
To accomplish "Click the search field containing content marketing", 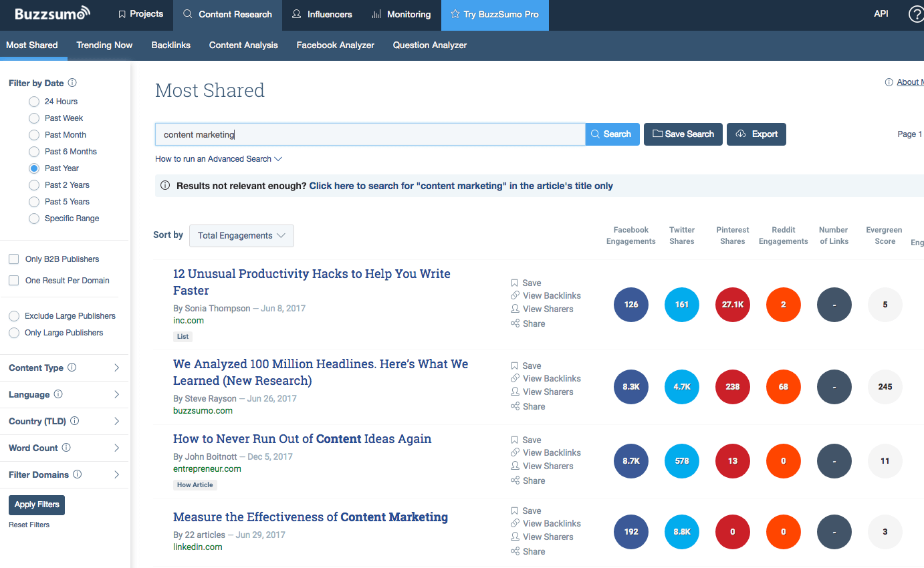I will tap(370, 134).
